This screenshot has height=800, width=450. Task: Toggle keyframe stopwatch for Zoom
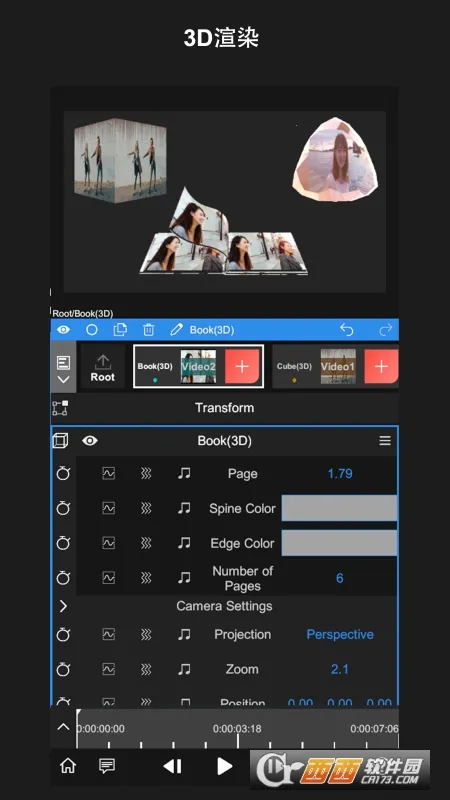(63, 669)
